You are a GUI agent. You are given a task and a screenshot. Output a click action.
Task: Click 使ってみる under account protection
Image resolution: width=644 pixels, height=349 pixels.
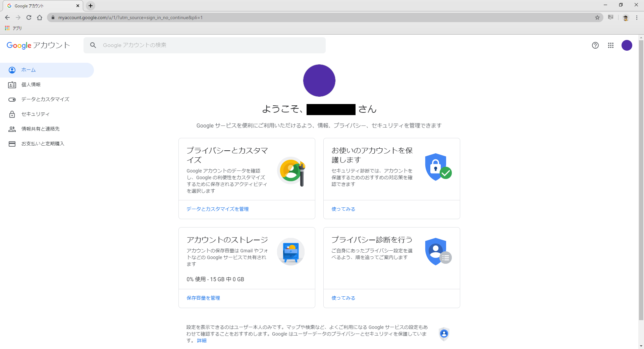(x=343, y=209)
